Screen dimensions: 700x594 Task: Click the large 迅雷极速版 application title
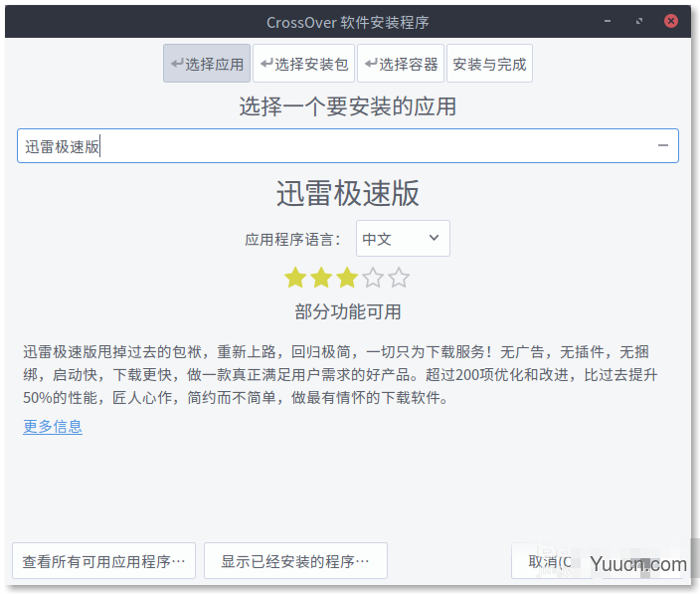click(x=348, y=193)
